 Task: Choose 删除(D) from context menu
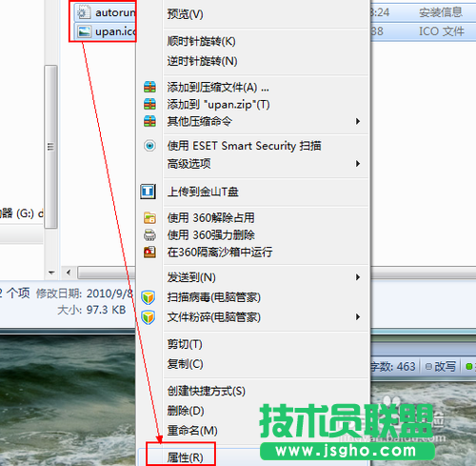(x=186, y=411)
